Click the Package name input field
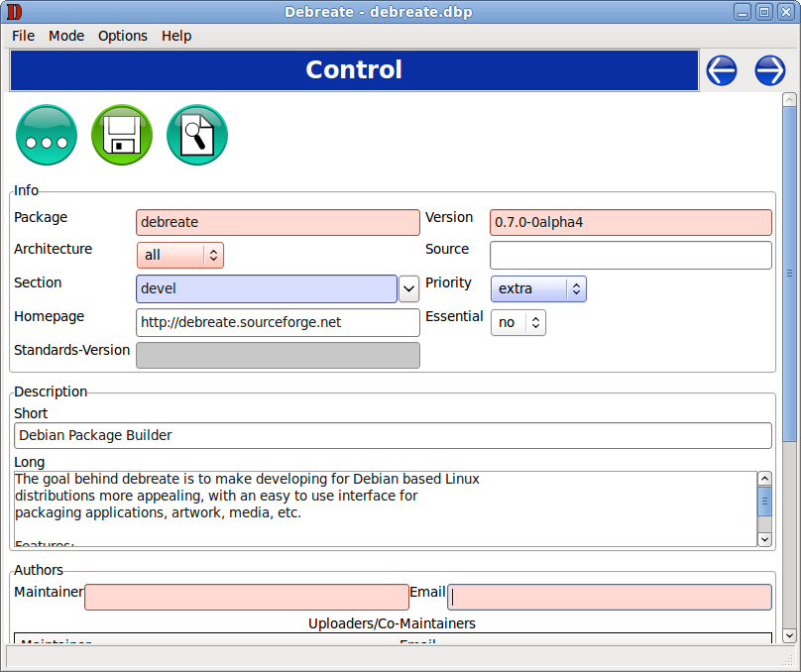The width and height of the screenshot is (801, 672). tap(278, 222)
